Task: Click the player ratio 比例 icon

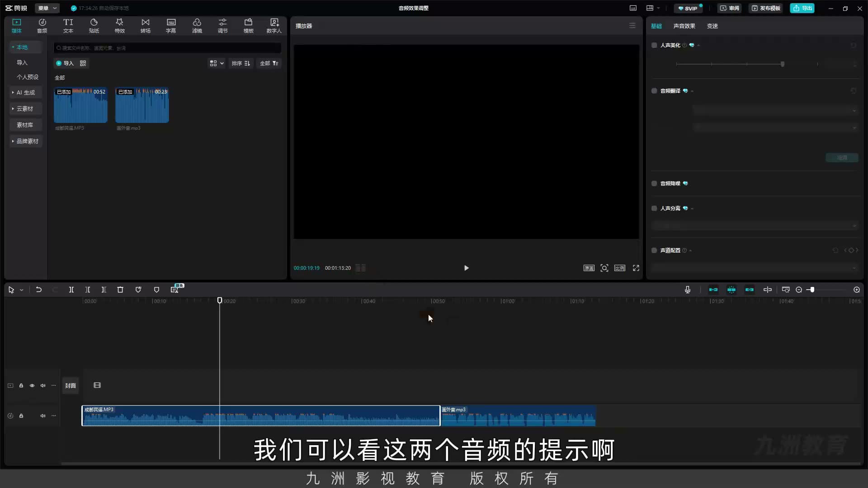Action: (x=620, y=268)
